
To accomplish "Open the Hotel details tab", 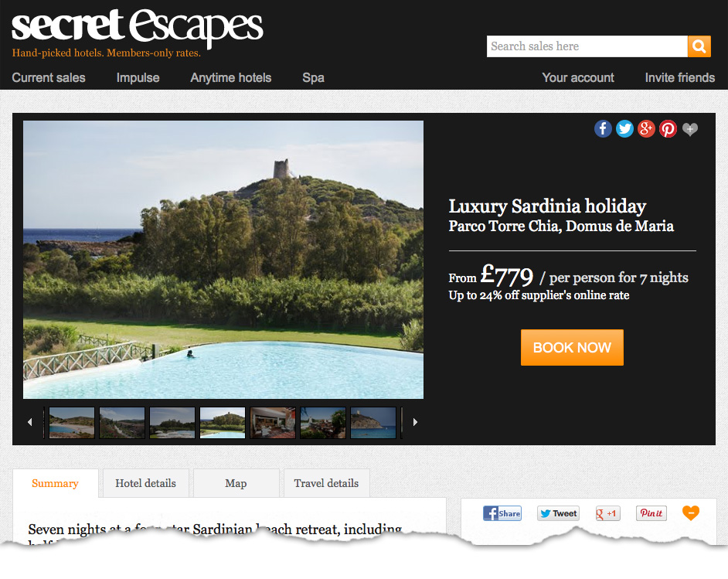I will click(146, 483).
